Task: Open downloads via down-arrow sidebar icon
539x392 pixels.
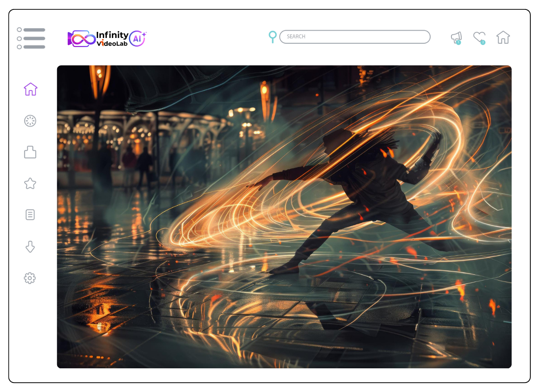Action: [30, 247]
